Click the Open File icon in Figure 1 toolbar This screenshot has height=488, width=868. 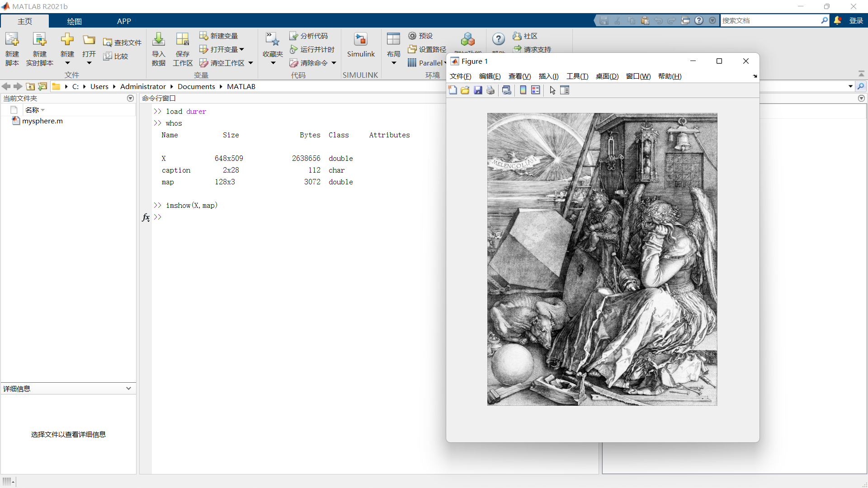coord(465,90)
